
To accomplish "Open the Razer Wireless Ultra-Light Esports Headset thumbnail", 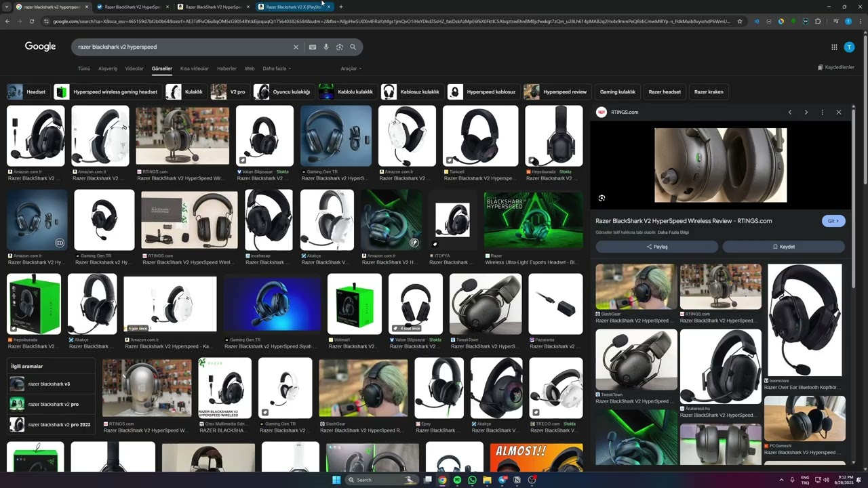I will pyautogui.click(x=534, y=220).
